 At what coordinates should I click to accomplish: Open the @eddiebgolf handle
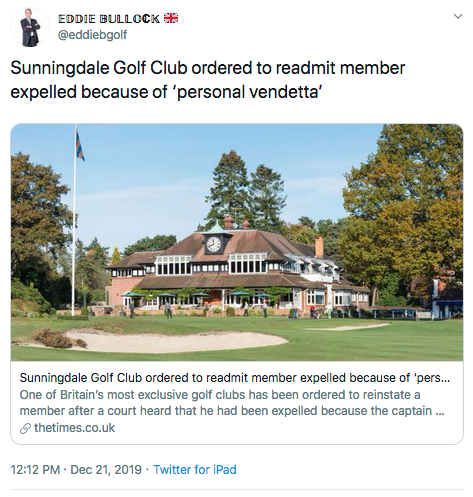click(x=92, y=35)
